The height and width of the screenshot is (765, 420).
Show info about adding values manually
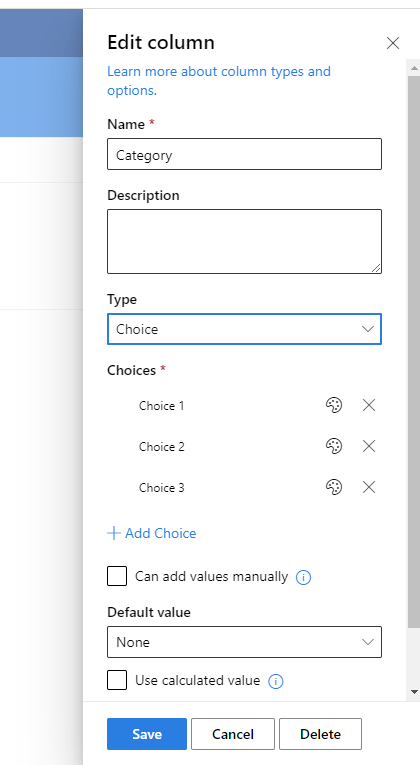(303, 578)
